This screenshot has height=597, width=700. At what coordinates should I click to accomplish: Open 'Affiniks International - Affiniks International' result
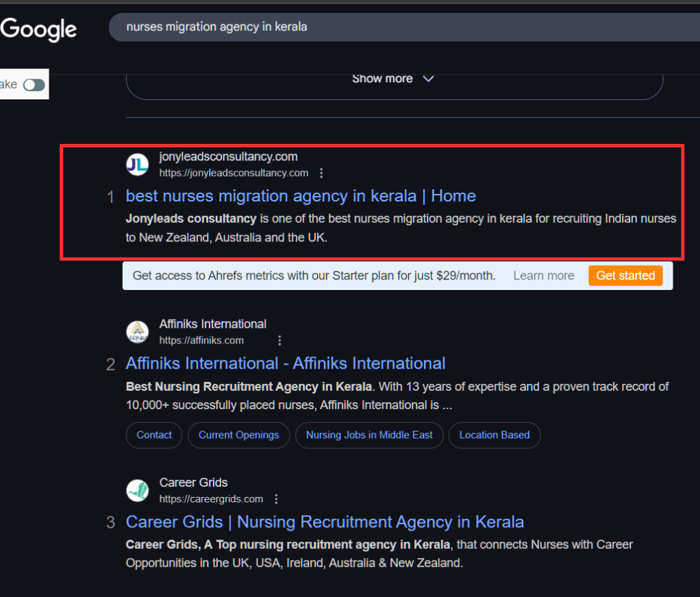click(286, 363)
